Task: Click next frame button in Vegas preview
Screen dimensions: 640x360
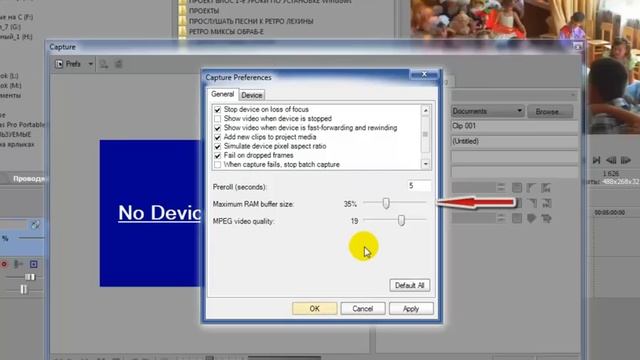Action: [x=625, y=160]
